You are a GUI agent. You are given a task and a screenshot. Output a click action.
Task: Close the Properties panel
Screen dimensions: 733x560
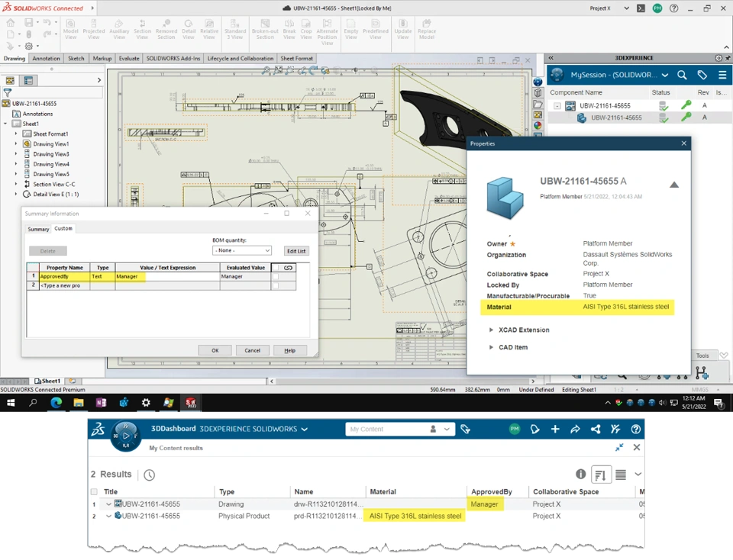pyautogui.click(x=684, y=143)
